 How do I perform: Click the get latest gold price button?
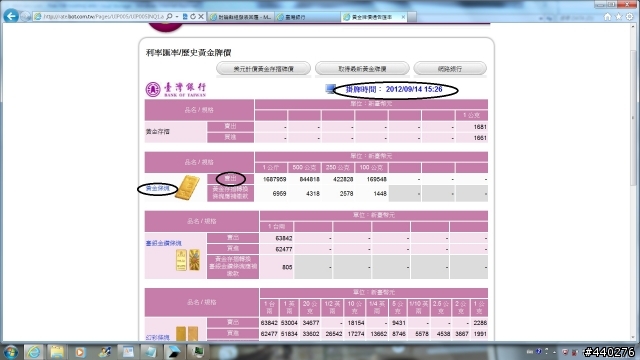click(362, 69)
